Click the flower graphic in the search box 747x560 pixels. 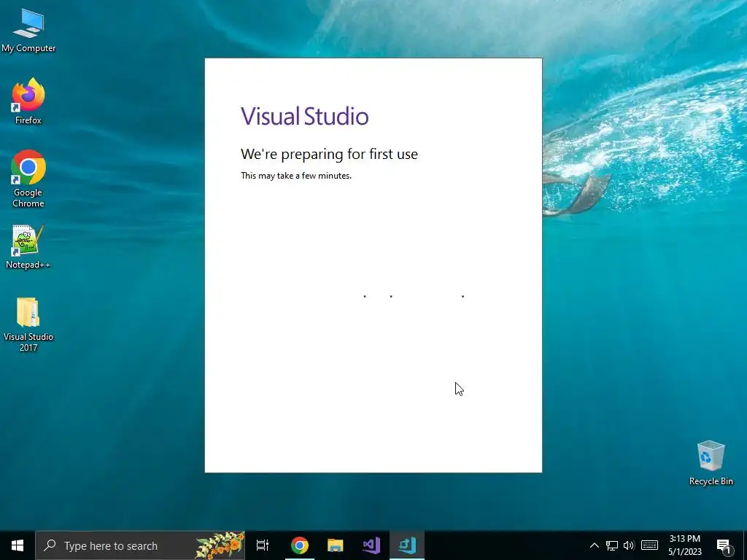click(x=220, y=545)
